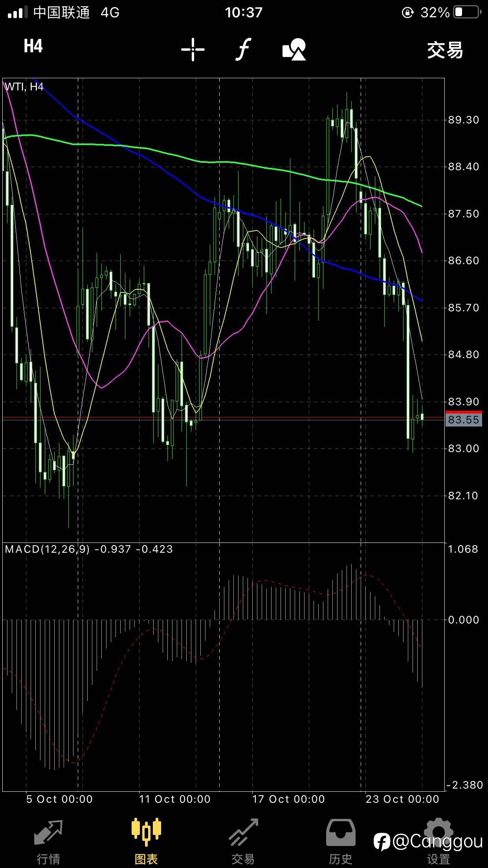Click the 84.80 price axis label
The width and height of the screenshot is (488, 868).
pos(464,355)
